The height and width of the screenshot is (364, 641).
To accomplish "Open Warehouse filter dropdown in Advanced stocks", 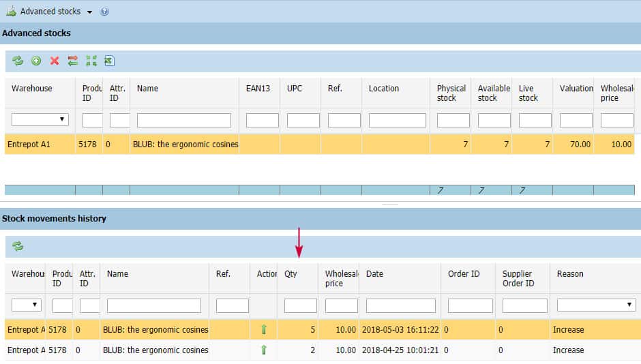I will [x=40, y=120].
